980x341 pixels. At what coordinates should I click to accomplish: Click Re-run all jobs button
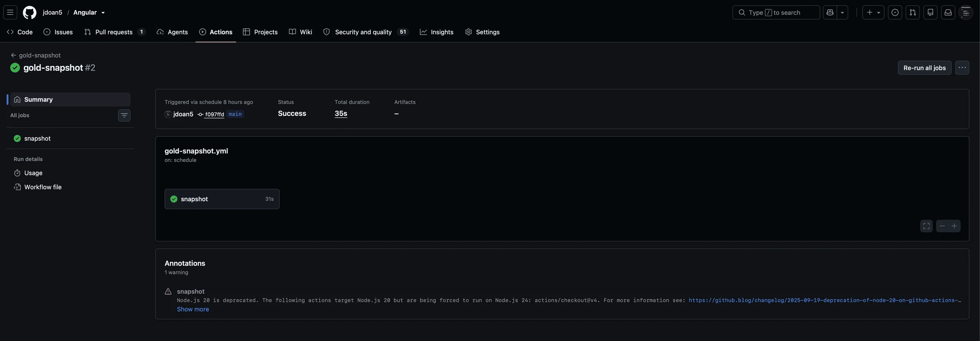pos(924,68)
